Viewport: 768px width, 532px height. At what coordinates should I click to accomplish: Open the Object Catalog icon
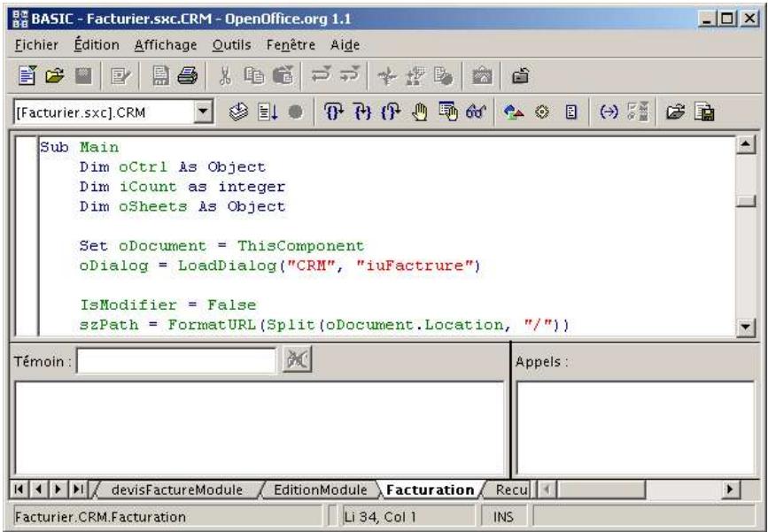(513, 112)
